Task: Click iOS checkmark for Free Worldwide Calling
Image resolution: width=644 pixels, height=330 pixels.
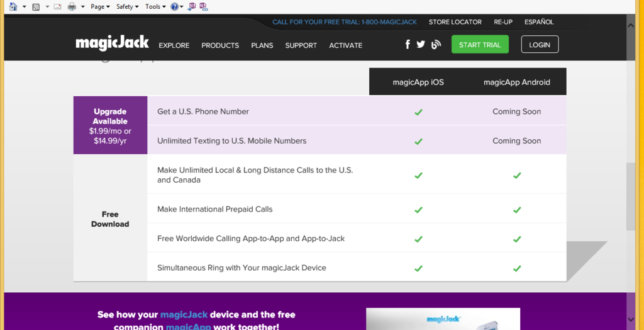Action: 418,239
